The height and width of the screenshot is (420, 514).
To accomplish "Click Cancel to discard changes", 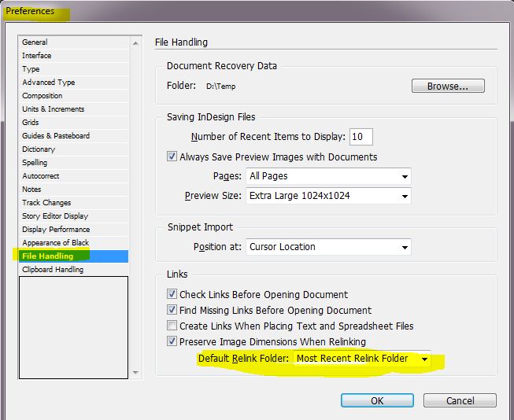I will pos(460,400).
